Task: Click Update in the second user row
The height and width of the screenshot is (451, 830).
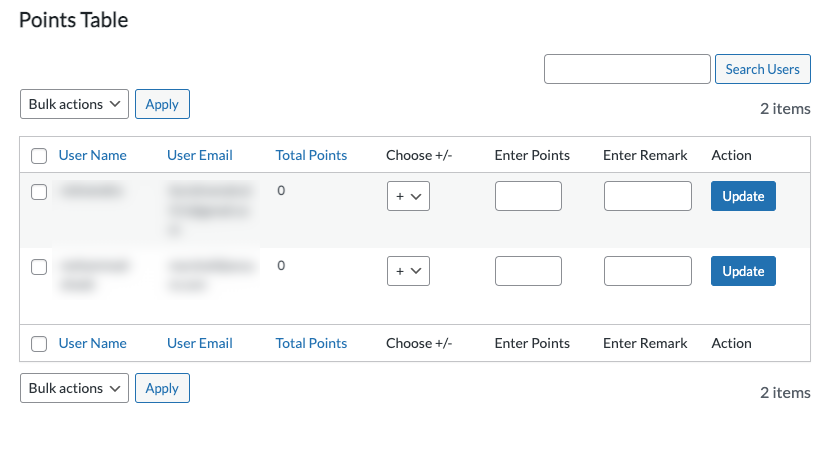Action: click(x=743, y=271)
